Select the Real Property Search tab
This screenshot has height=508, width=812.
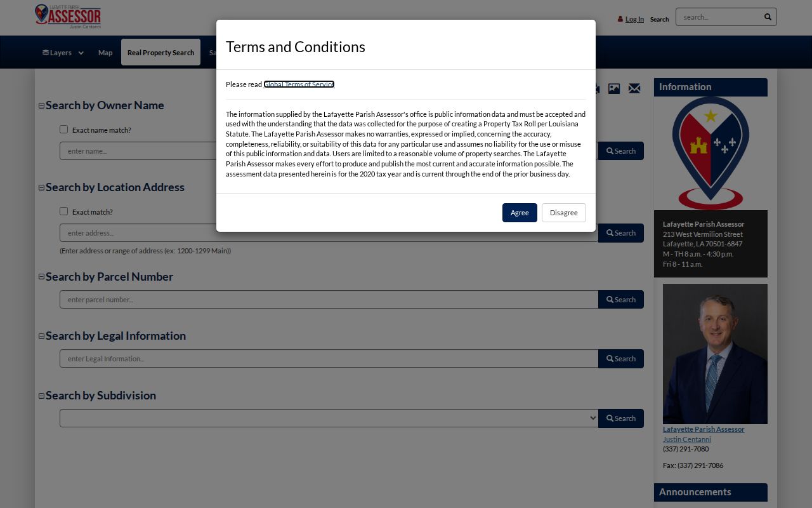[x=160, y=53]
